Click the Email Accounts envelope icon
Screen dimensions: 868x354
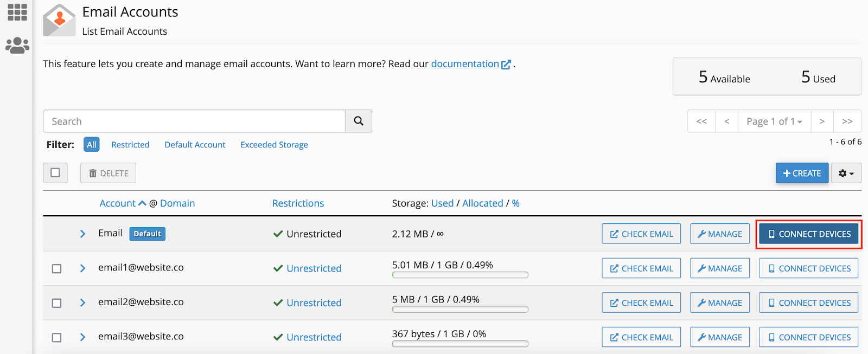pos(59,21)
